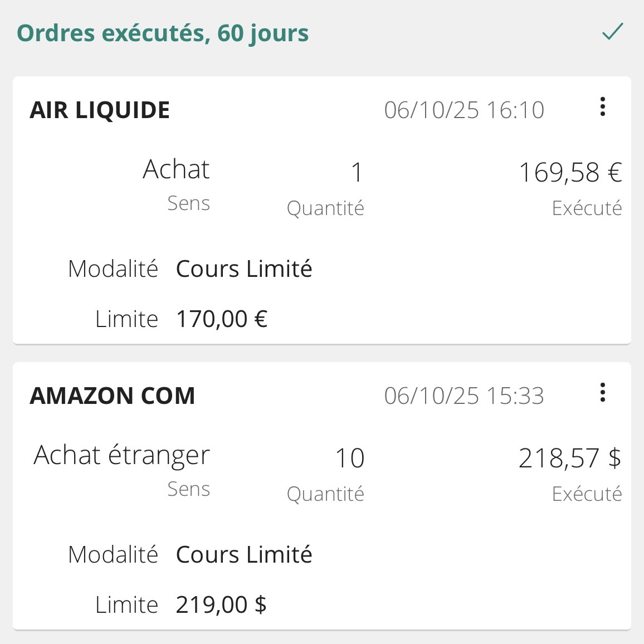The width and height of the screenshot is (644, 644).
Task: Tap the green checkmark icon
Action: tap(612, 32)
